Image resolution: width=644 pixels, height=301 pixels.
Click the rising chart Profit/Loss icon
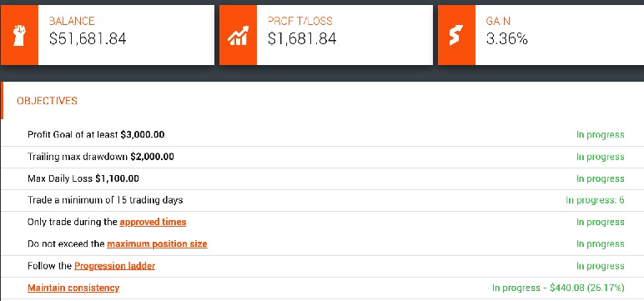click(x=238, y=35)
